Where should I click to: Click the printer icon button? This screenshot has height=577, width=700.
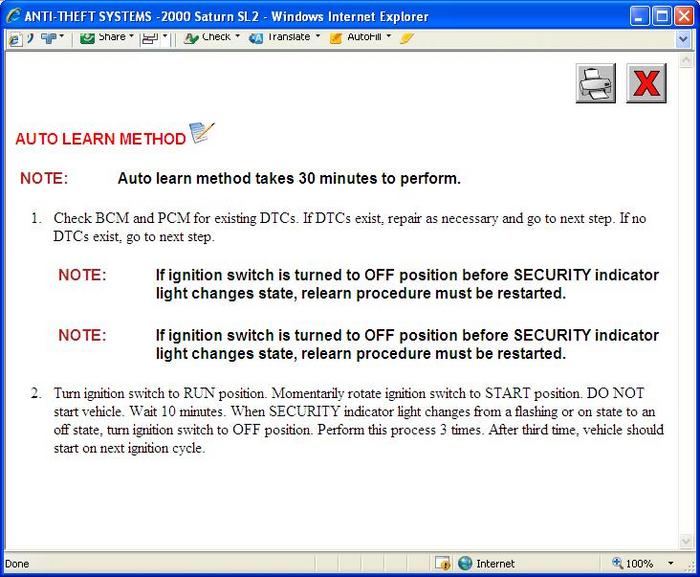[596, 83]
